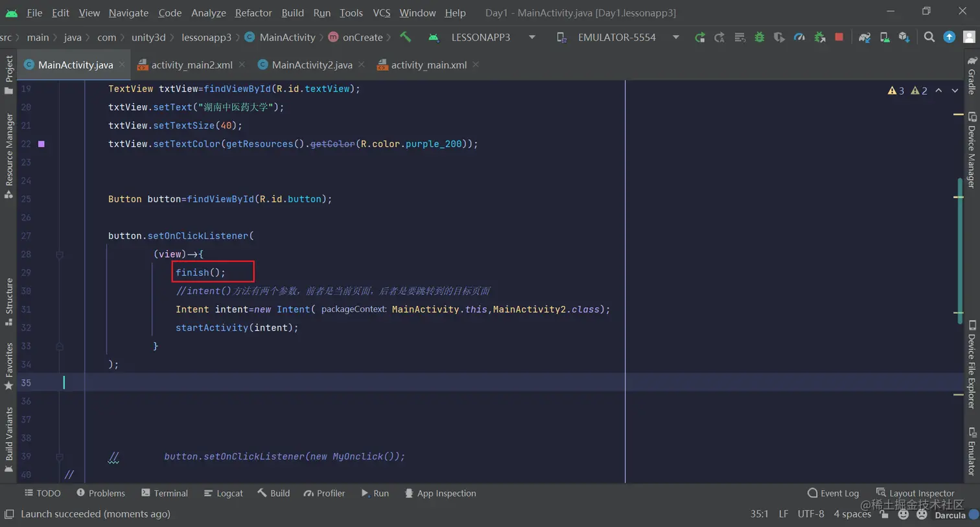Click the Debug app bug icon
Viewport: 980px width, 527px height.
pos(760,38)
